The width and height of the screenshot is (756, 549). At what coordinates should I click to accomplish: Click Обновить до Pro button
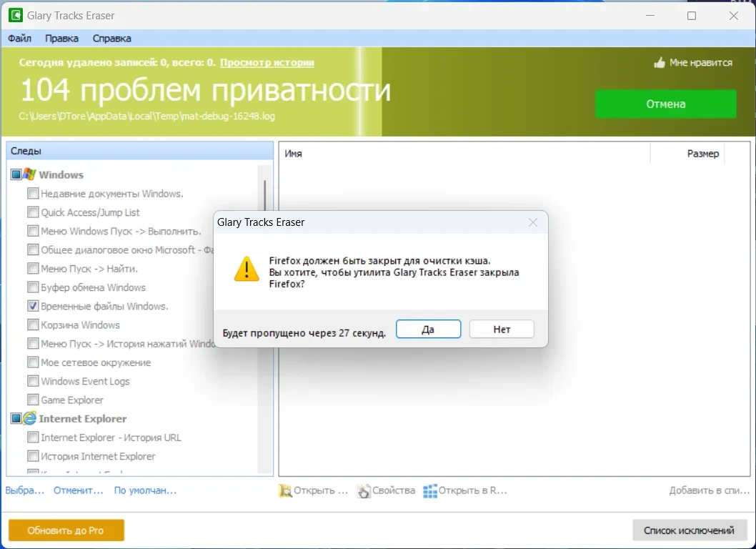66,530
